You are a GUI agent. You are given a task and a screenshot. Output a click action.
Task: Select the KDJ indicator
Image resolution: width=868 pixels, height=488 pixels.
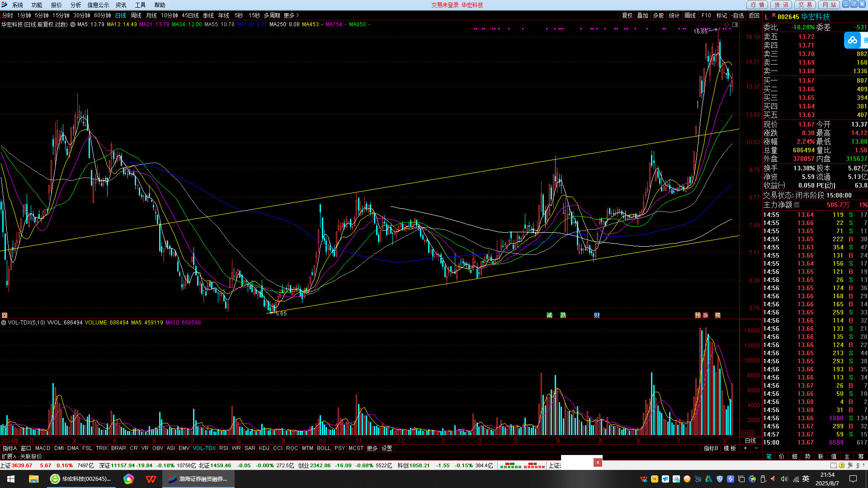(x=264, y=448)
